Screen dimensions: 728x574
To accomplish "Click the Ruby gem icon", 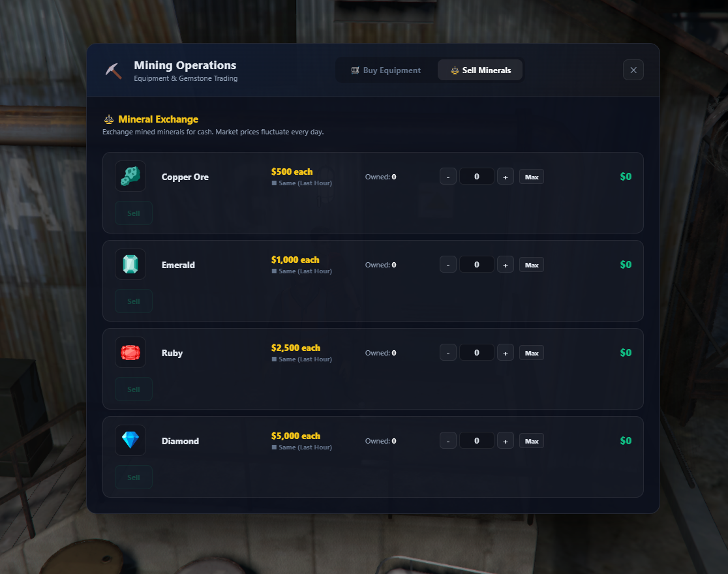I will coord(130,352).
